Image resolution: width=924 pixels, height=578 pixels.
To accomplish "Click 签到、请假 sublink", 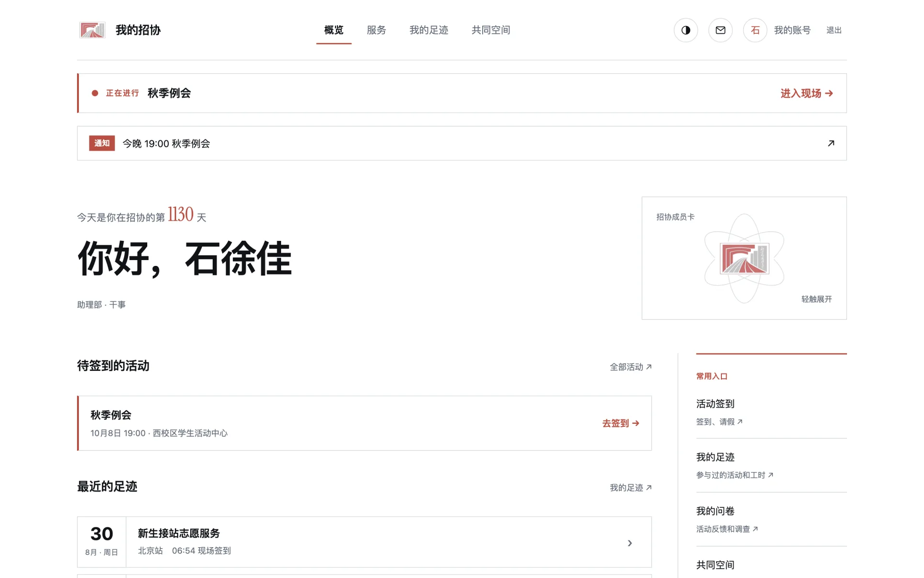I will tap(719, 422).
